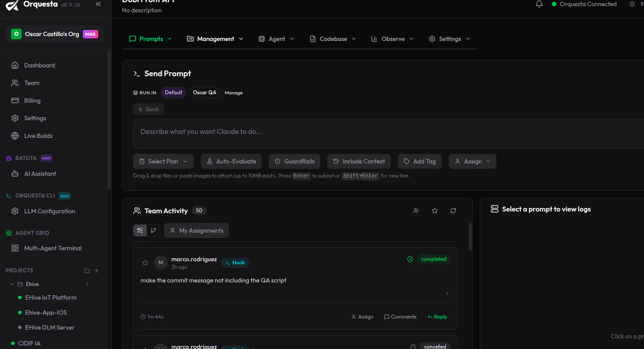This screenshot has height=349, width=644.
Task: Create a new project folder icon
Action: click(87, 271)
